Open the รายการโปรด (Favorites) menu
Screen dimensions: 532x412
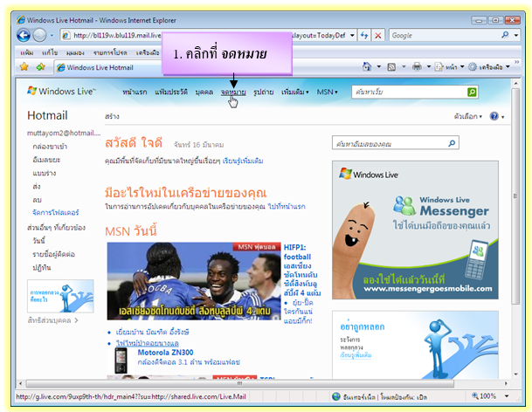pos(110,53)
